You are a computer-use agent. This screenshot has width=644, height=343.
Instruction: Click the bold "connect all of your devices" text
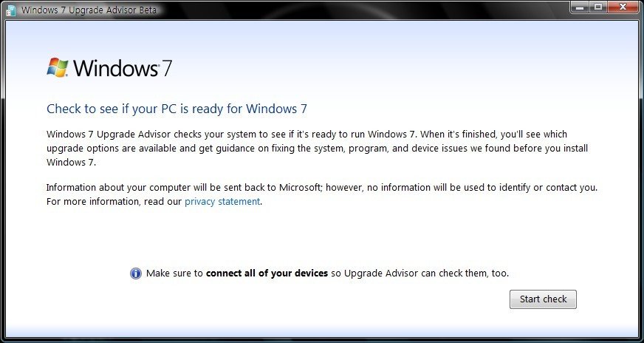point(267,273)
